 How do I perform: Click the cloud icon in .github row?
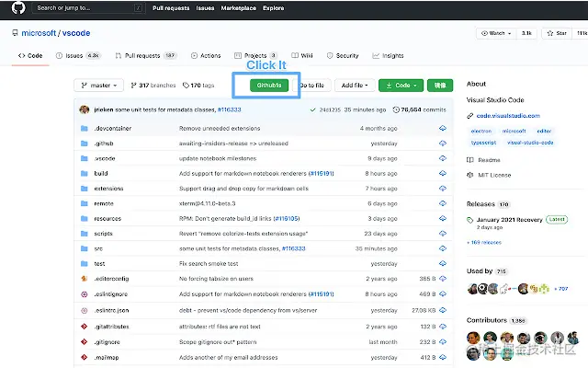[x=443, y=144]
